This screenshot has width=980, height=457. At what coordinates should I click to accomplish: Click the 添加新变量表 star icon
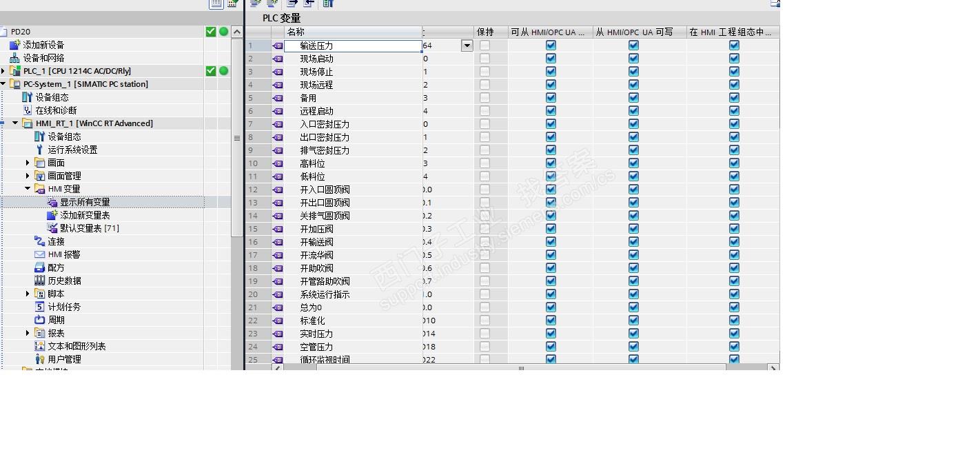click(x=52, y=215)
